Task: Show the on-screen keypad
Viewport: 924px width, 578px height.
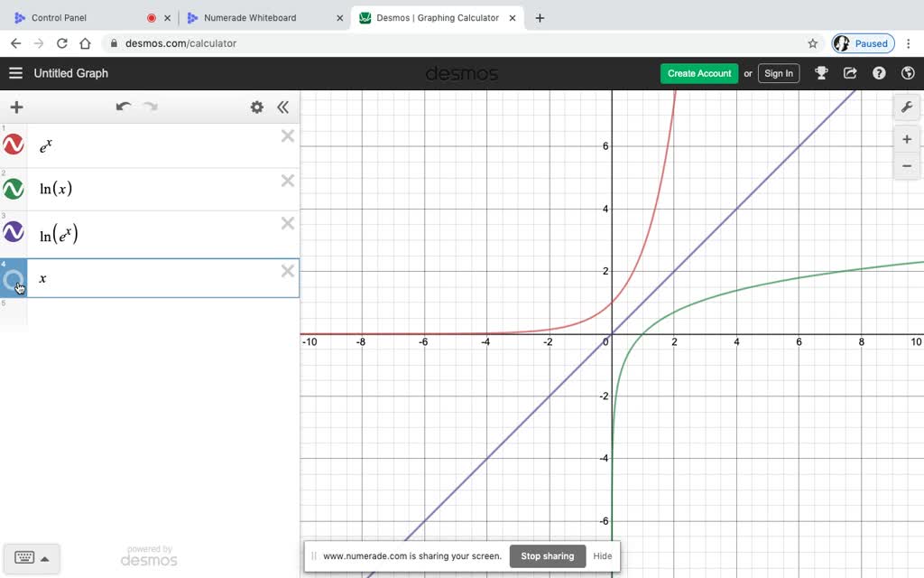Action: (24, 558)
